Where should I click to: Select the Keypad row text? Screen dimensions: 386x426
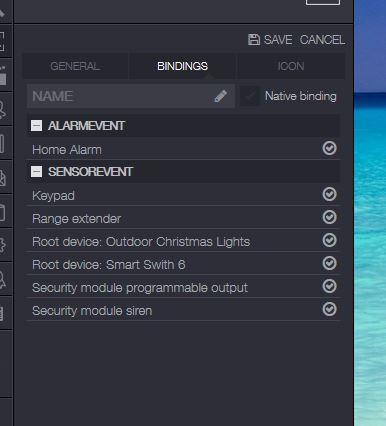click(x=53, y=196)
